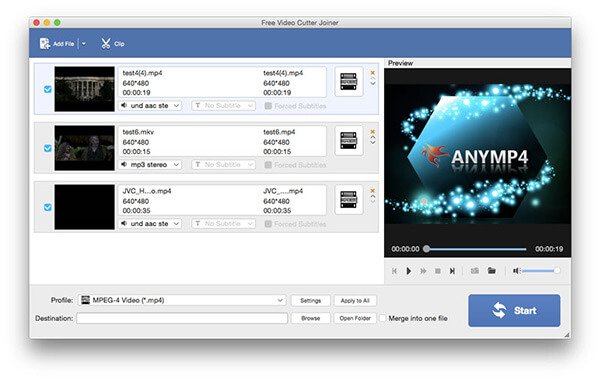Open the Clip scissors tool
The image size is (600, 380).
point(112,44)
